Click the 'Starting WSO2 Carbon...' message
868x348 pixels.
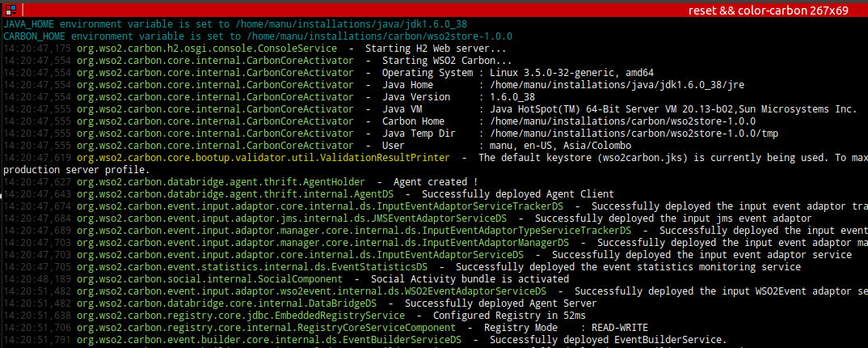(447, 61)
